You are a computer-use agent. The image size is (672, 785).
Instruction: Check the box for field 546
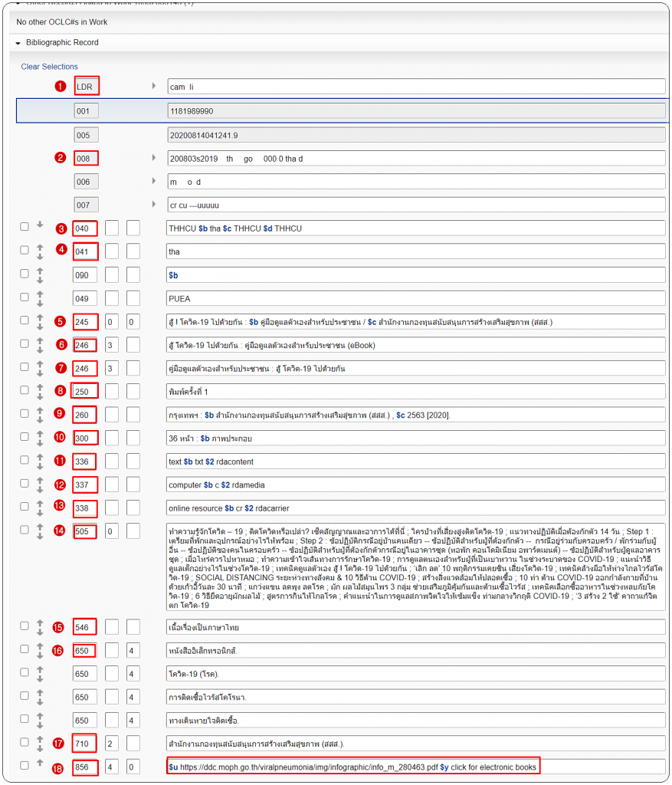(24, 626)
